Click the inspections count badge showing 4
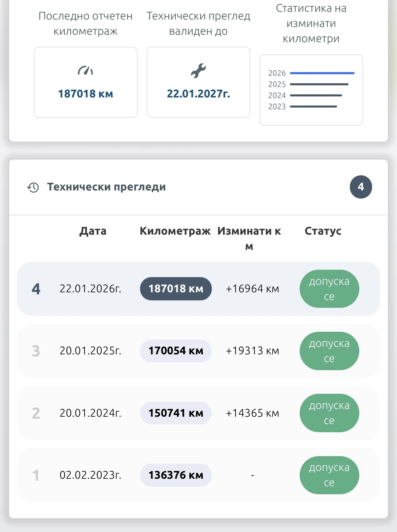The height and width of the screenshot is (532, 397). 361,187
